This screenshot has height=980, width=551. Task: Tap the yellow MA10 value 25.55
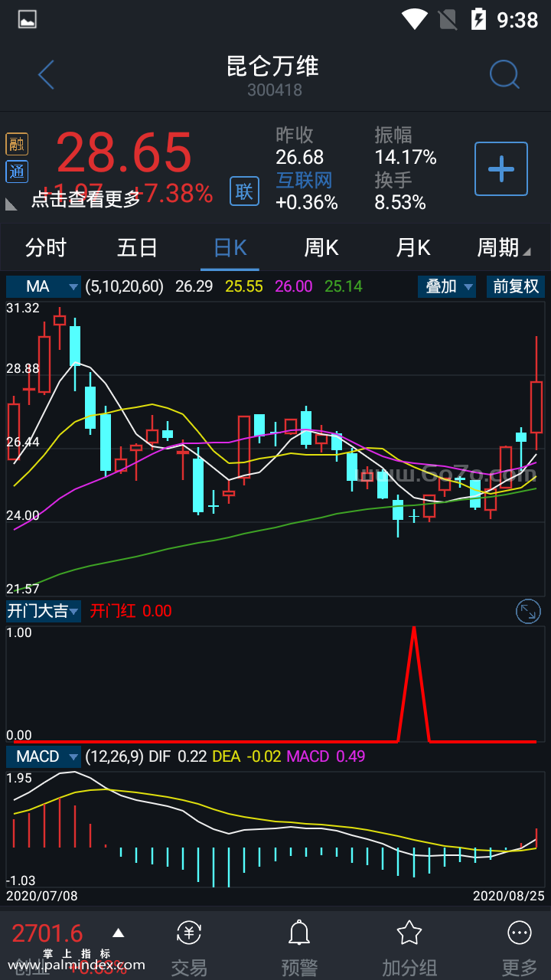(x=244, y=286)
